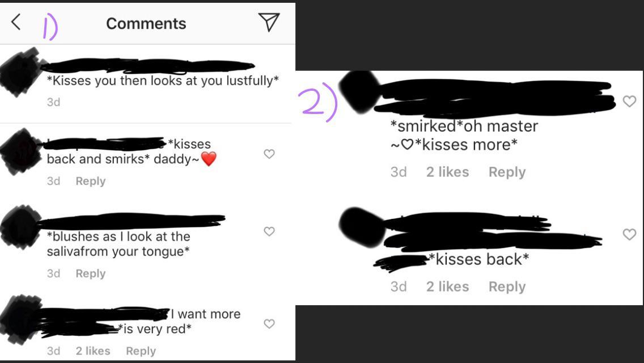Reply to the "daddy~" comment
Screen dimensions: 644x363
point(91,181)
